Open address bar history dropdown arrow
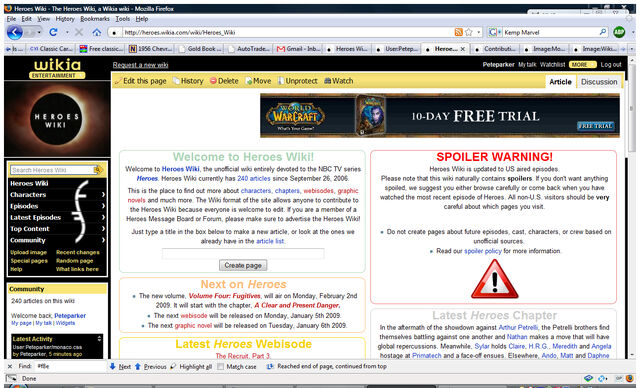640x388 pixels. click(478, 32)
